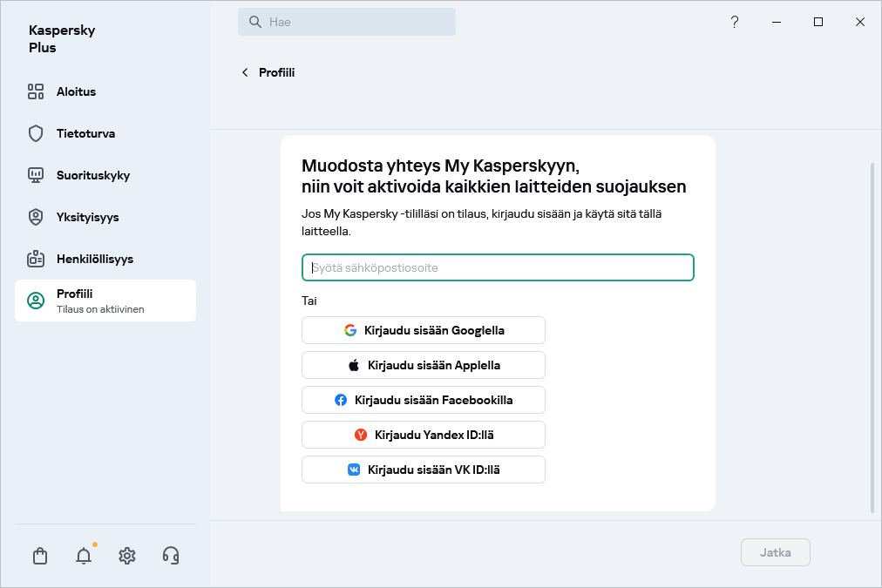Click the help question mark icon

[735, 22]
